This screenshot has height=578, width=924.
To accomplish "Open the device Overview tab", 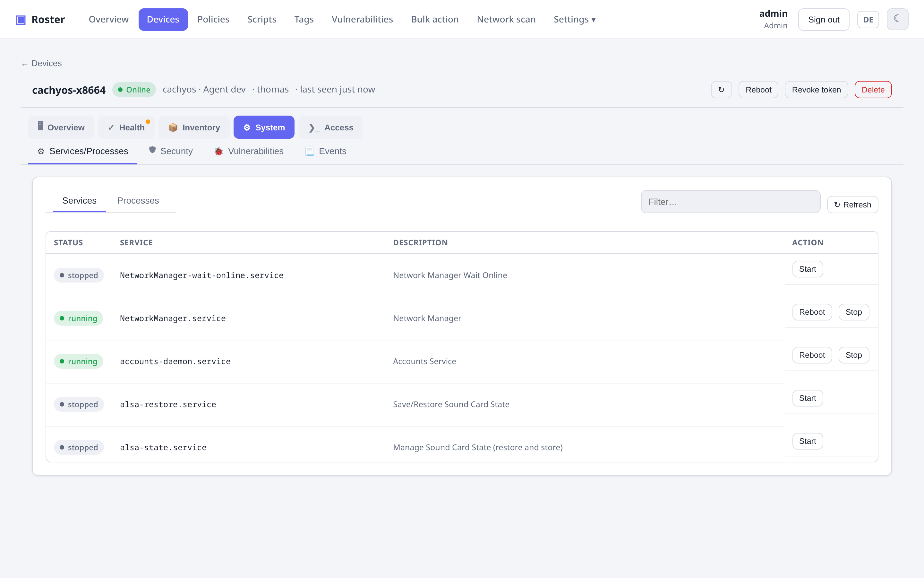I will point(61,127).
